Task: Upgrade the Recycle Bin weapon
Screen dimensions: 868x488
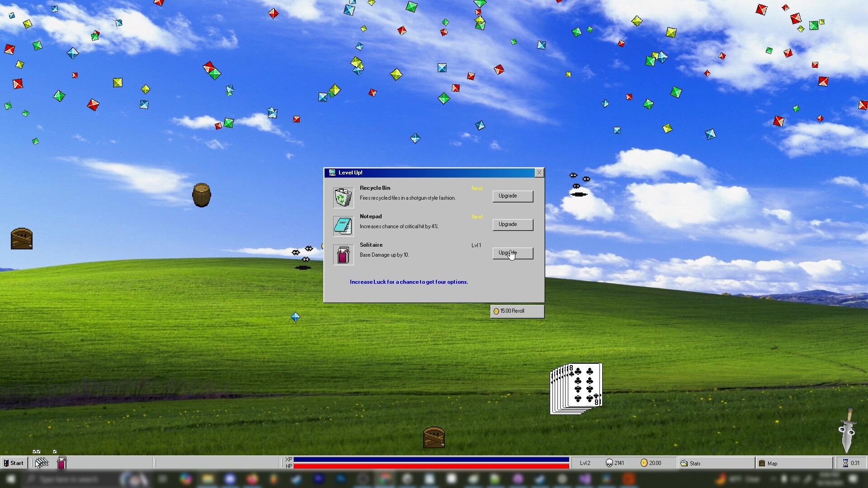Action: pos(512,196)
